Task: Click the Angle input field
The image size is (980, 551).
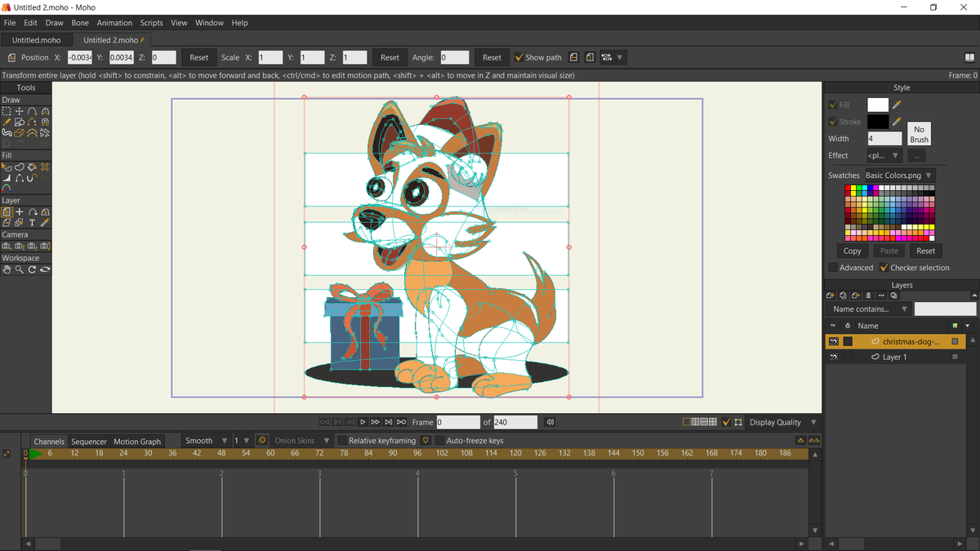Action: point(454,58)
